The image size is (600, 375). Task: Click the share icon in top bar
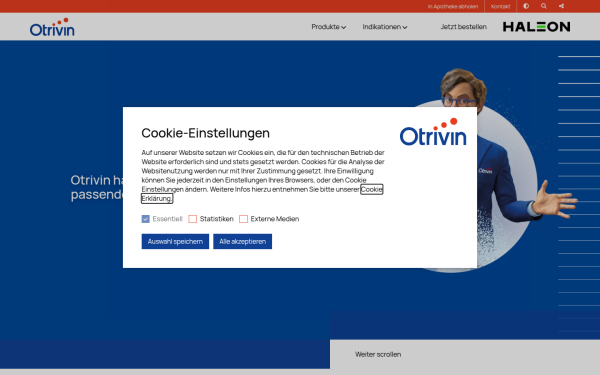(x=561, y=6)
